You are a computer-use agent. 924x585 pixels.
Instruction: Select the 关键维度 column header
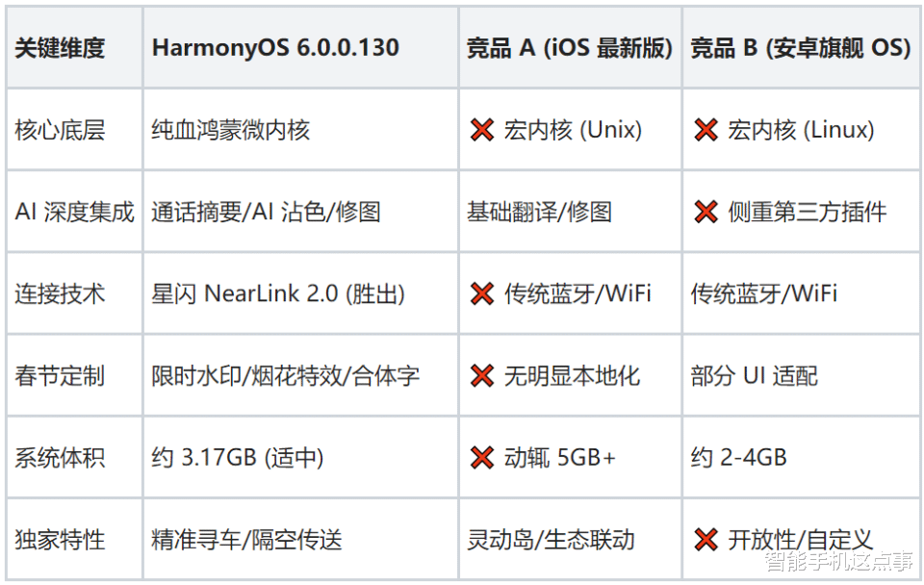[60, 48]
